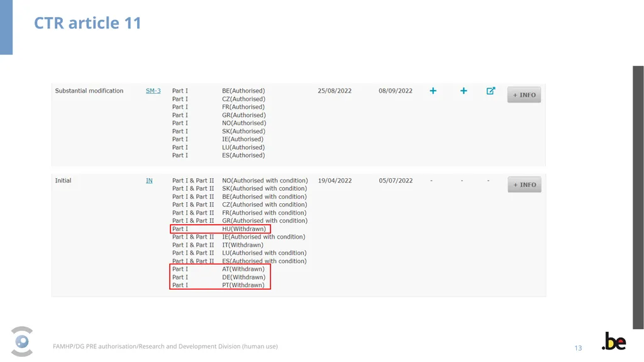Click the date 19/04/2022
This screenshot has width=644, height=362.
[x=335, y=181]
